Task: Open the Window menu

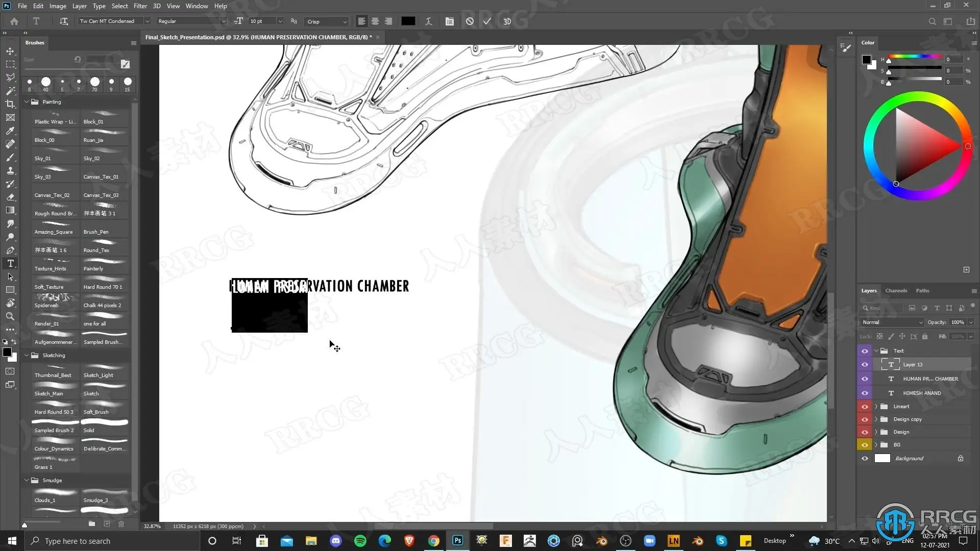Action: [x=197, y=6]
